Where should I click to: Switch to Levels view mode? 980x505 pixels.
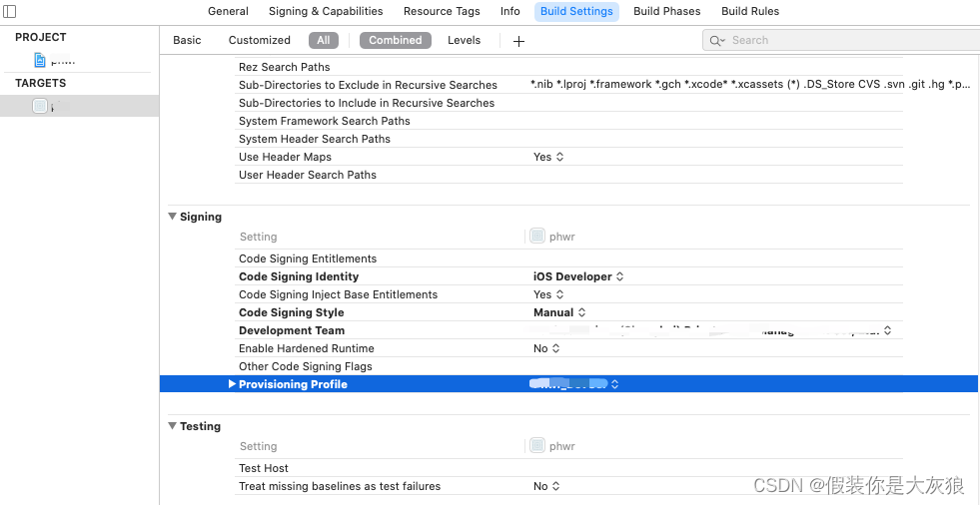(x=464, y=40)
